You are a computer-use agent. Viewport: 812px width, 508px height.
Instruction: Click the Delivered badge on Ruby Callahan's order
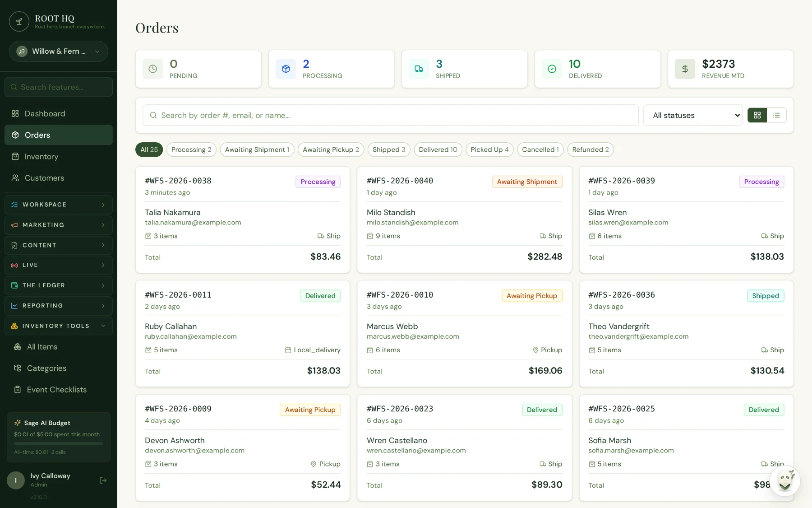320,296
